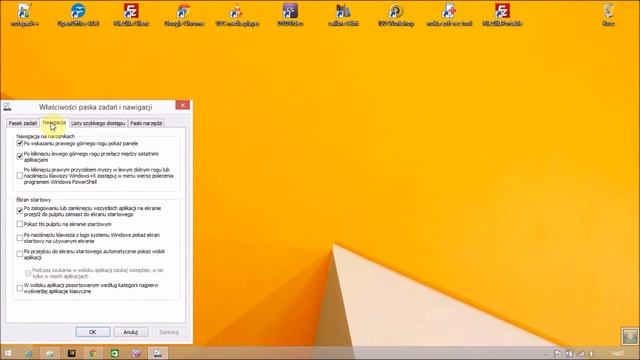The width and height of the screenshot is (640, 360).
Task: Enable the Windows PowerShell replacement checkbox
Action: coord(20,176)
